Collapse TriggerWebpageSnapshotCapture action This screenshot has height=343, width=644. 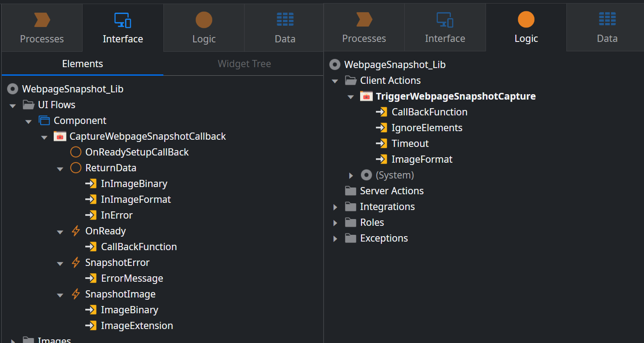click(351, 97)
